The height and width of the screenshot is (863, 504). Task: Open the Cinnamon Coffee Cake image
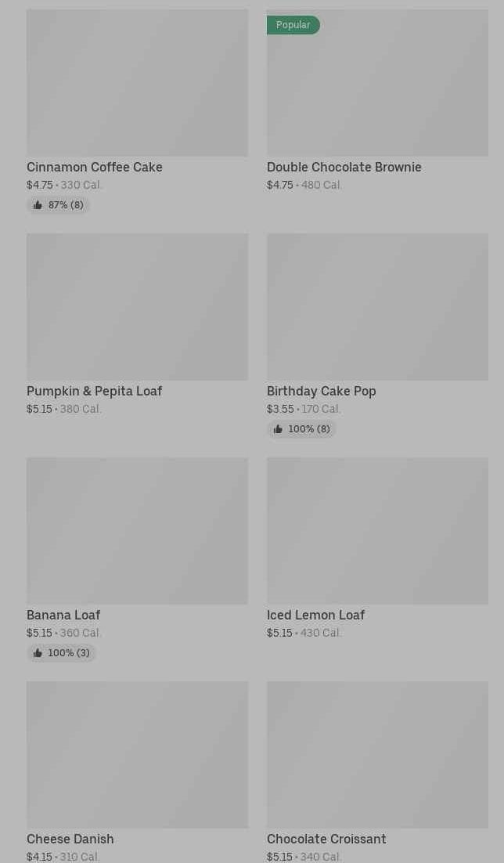(x=137, y=83)
